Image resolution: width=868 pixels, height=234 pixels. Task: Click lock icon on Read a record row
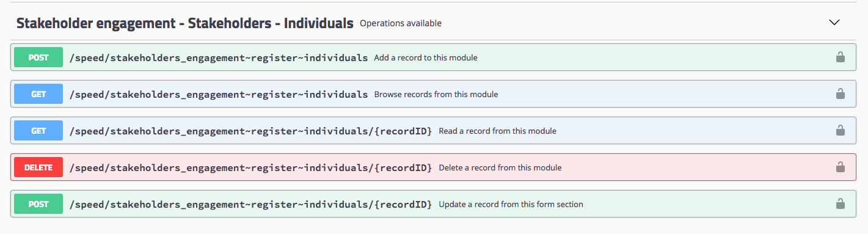click(841, 131)
